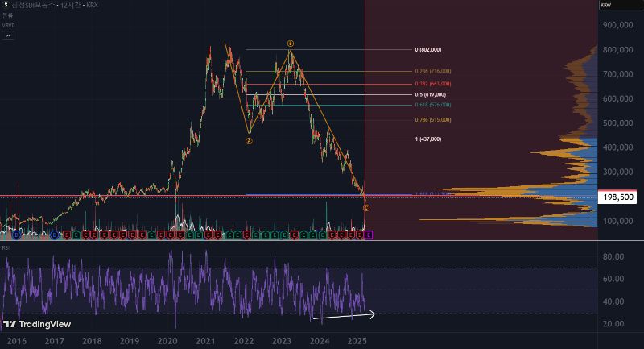The image size is (644, 349).
Task: Click the Samsung SDI symbol logo icon
Action: click(x=6, y=6)
